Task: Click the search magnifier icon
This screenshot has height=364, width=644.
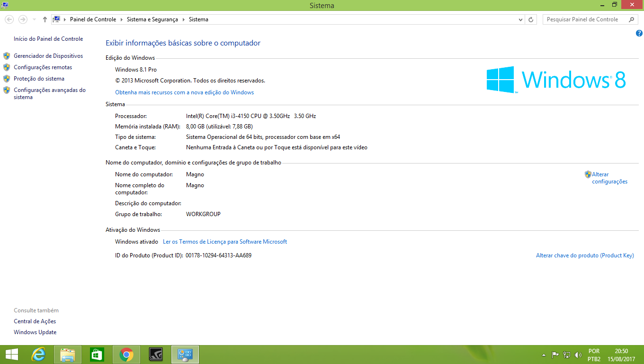Action: 632,19
